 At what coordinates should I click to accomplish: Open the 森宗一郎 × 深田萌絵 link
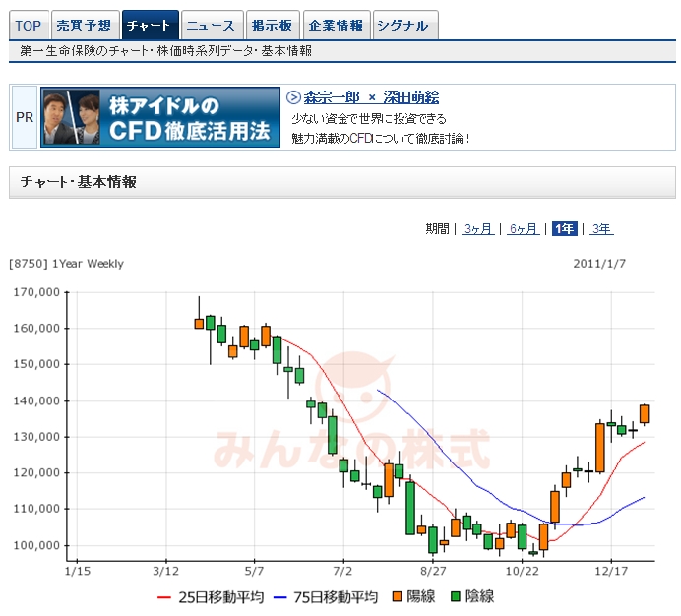tap(371, 97)
